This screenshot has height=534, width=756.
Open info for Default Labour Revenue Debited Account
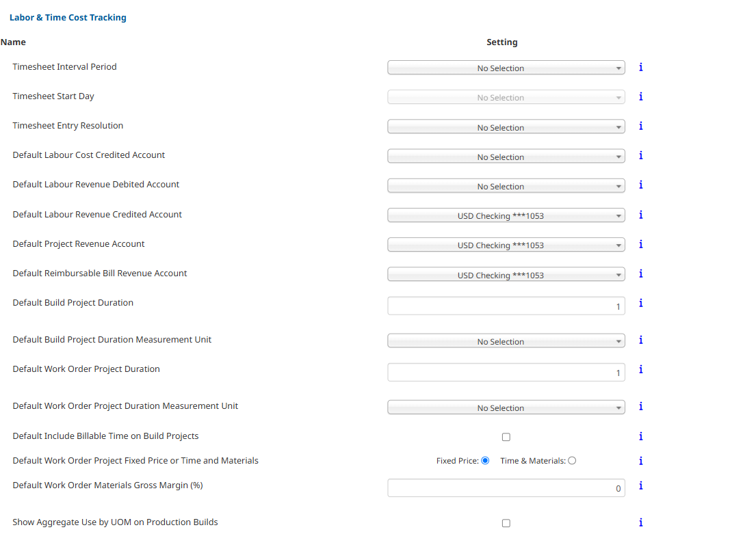tap(641, 185)
